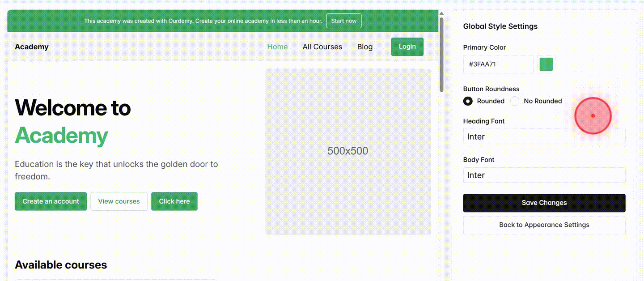Image resolution: width=644 pixels, height=281 pixels.
Task: Click the Primary Color hex input field
Action: (498, 64)
